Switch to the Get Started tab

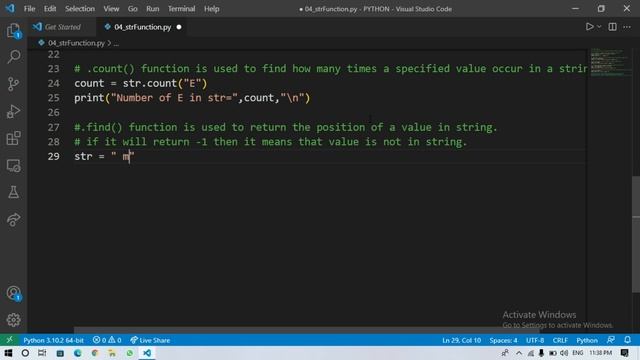(62, 27)
